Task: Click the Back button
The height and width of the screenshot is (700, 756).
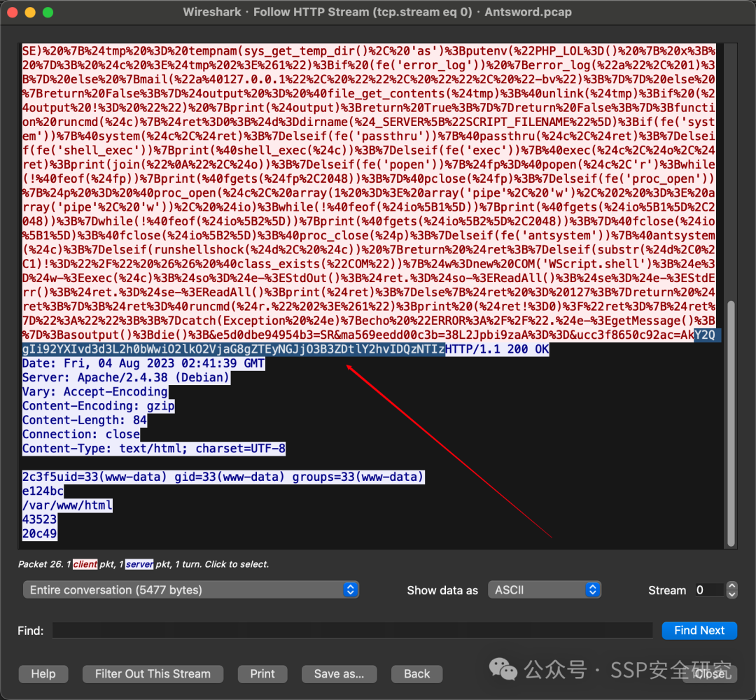Action: (416, 673)
